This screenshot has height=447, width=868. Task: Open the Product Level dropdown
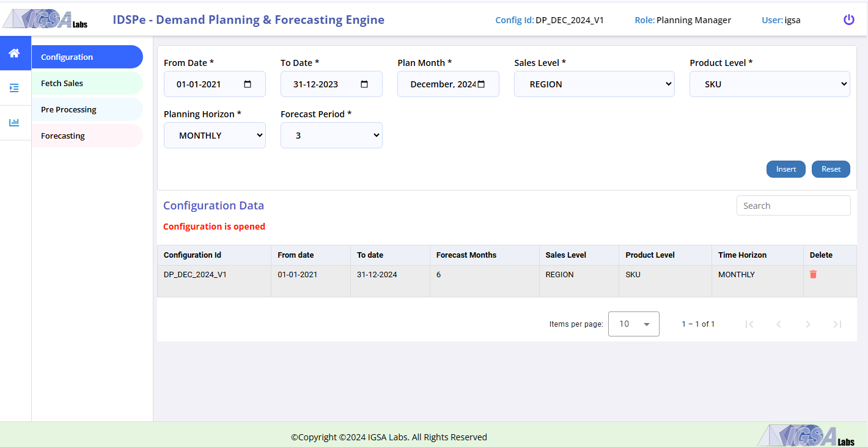[770, 84]
